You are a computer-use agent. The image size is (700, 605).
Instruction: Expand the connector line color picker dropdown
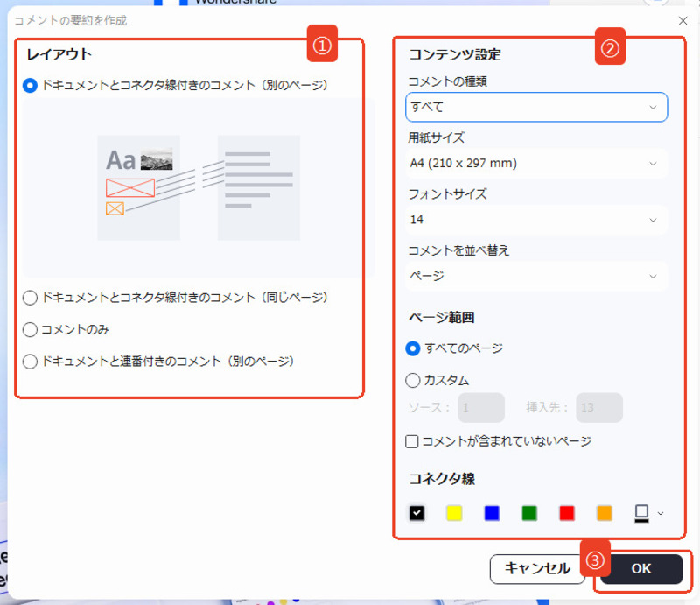662,513
